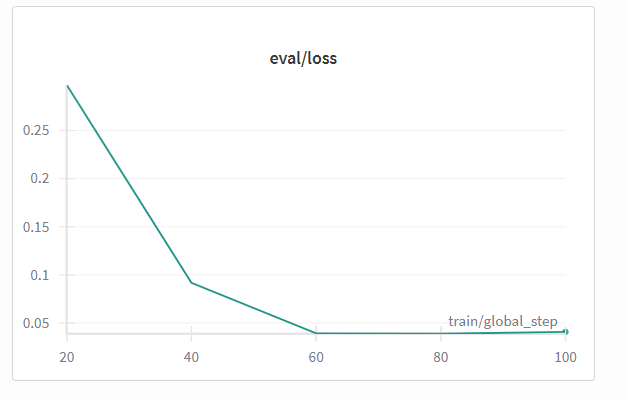Image resolution: width=628 pixels, height=400 pixels.
Task: Click the 80 x-axis tick label
Action: pyautogui.click(x=441, y=357)
